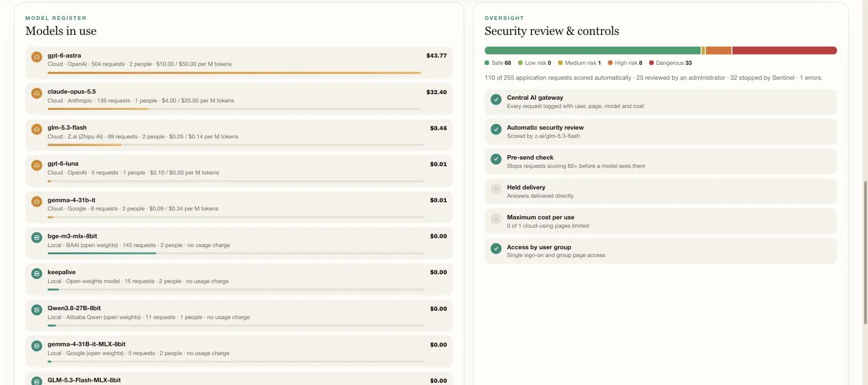Click the checkmark icon for Pre-send check
Image resolution: width=868 pixels, height=385 pixels.
pos(496,159)
